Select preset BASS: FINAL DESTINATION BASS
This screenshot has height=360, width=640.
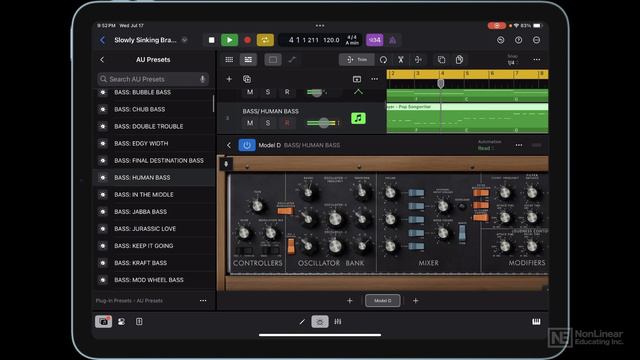(154, 161)
